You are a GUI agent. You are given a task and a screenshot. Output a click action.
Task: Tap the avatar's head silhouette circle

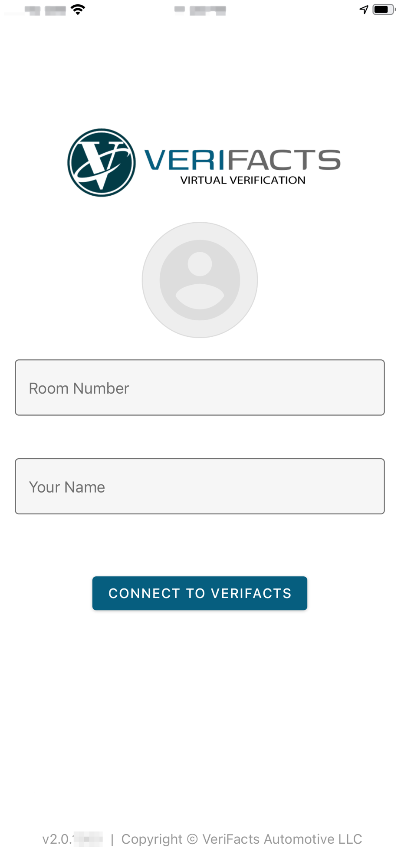[200, 264]
